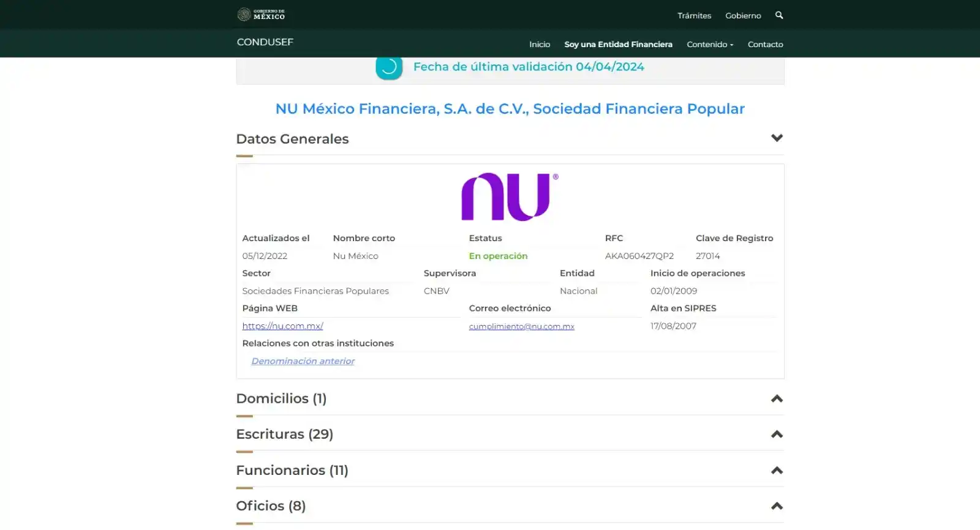Open the Trámites link

pos(694,15)
